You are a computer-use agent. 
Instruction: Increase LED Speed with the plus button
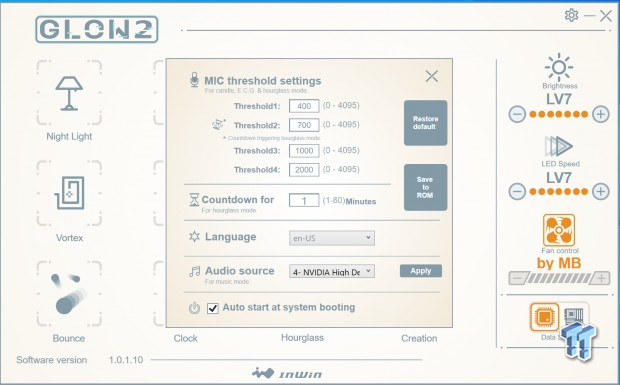601,192
